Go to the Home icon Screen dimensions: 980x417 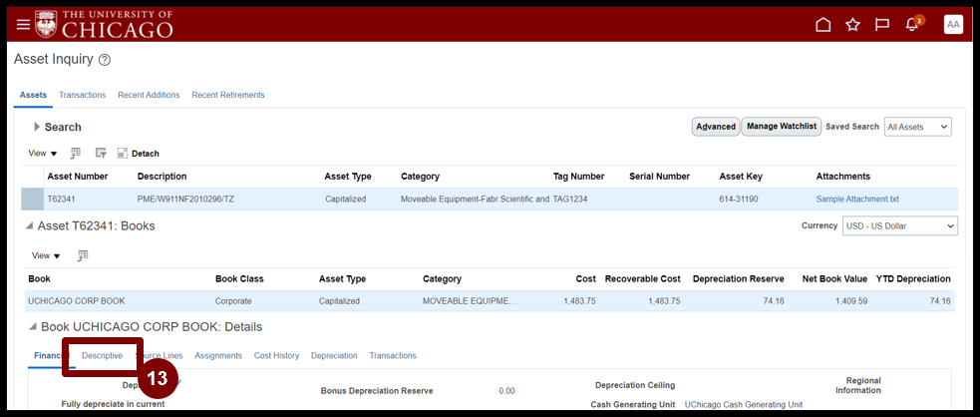point(823,24)
